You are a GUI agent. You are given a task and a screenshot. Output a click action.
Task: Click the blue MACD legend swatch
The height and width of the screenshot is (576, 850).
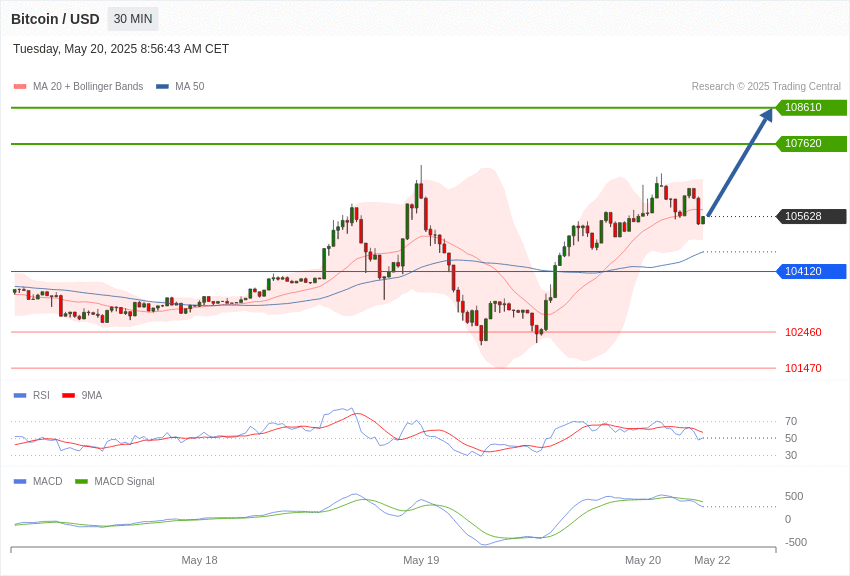pos(20,482)
